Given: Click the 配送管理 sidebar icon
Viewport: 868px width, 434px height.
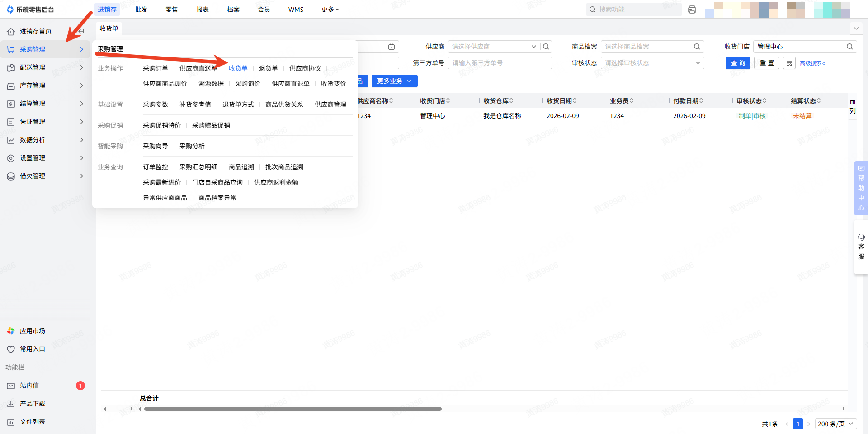Looking at the screenshot, I should [x=11, y=67].
